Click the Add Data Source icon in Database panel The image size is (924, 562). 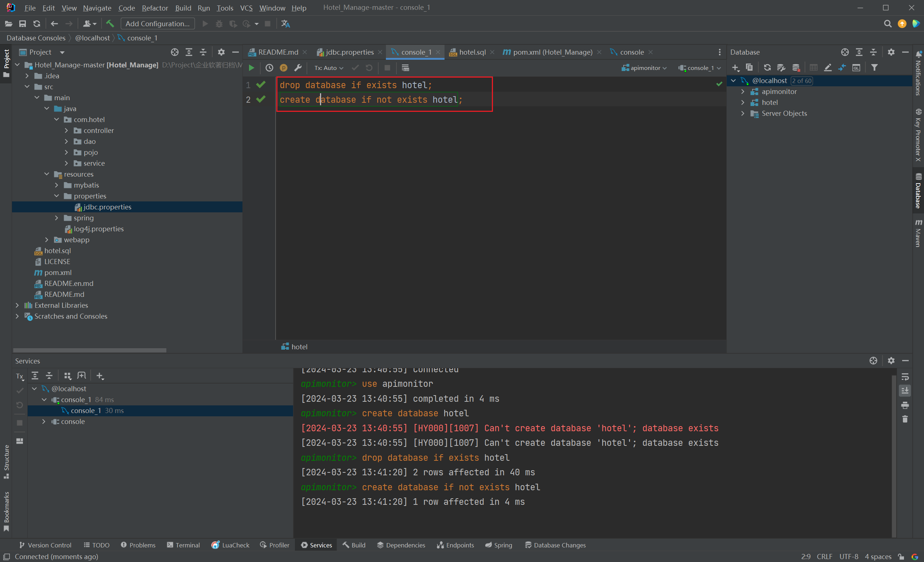tap(735, 67)
